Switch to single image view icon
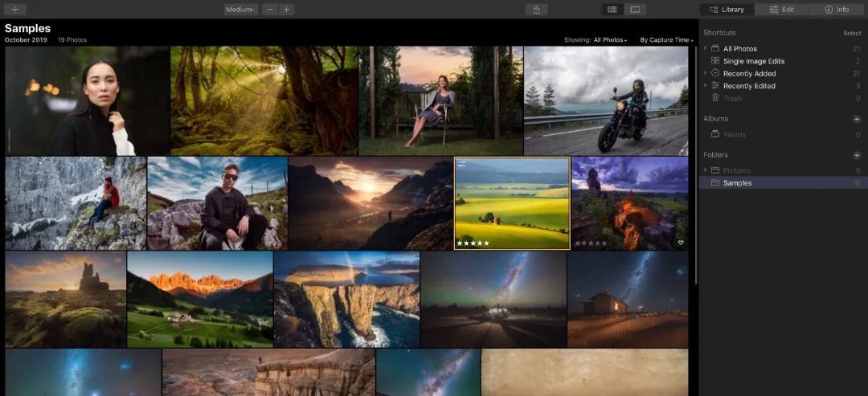Image resolution: width=868 pixels, height=396 pixels. pos(635,10)
